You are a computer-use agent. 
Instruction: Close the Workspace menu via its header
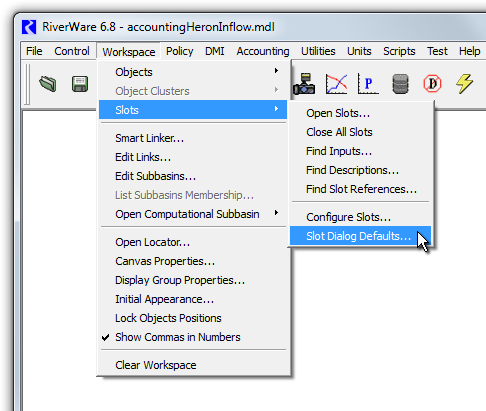point(129,52)
